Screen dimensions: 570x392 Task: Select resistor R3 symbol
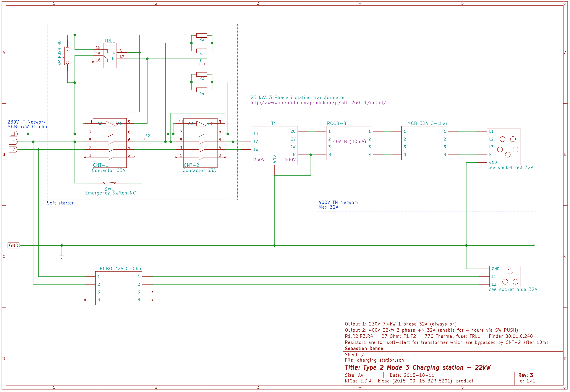click(202, 74)
